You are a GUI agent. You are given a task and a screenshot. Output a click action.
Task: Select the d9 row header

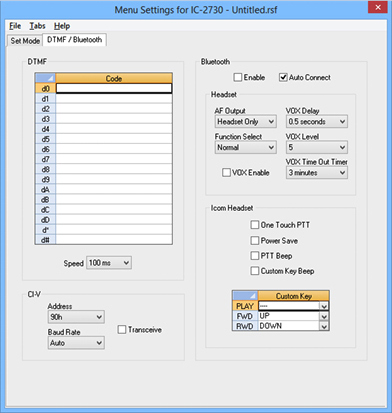tap(45, 179)
